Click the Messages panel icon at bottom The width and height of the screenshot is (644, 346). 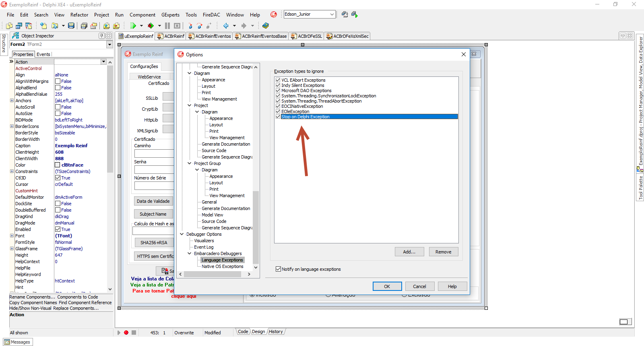point(7,342)
